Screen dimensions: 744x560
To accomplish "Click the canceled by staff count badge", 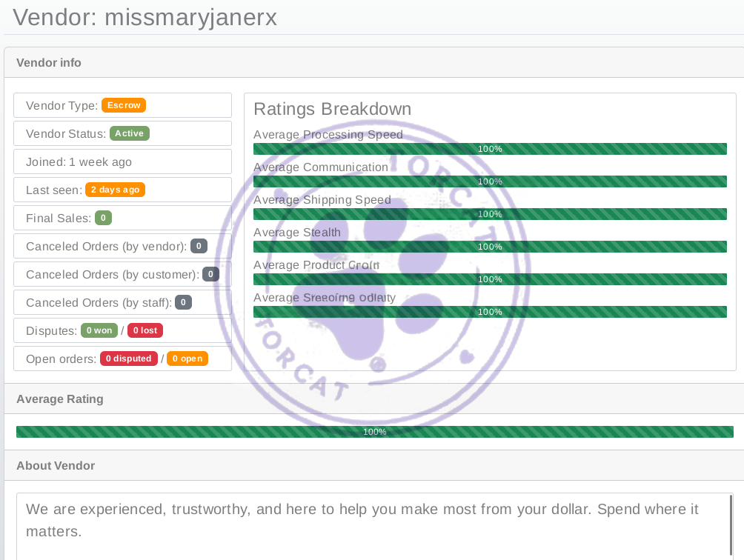I will 183,302.
